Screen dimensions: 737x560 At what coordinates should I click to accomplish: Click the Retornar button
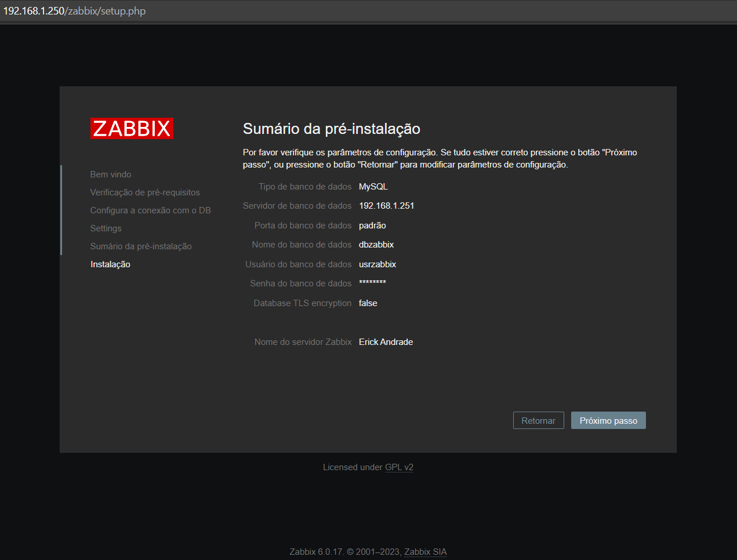tap(538, 420)
